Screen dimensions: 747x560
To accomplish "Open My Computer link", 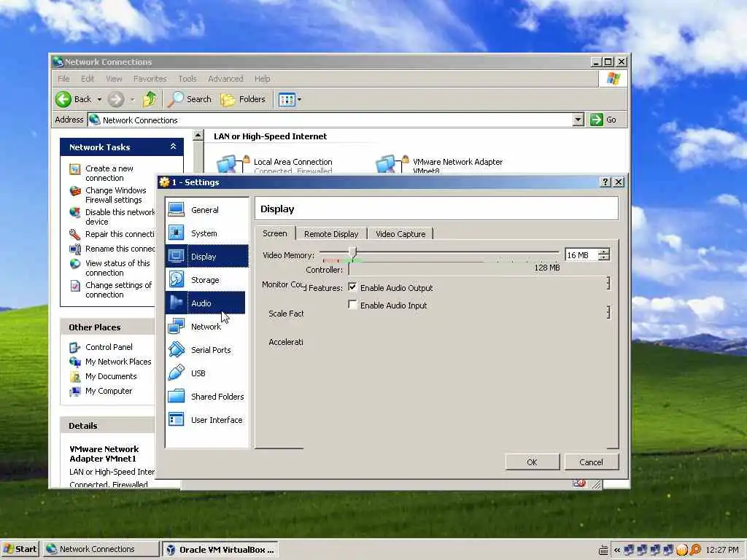I will click(x=109, y=391).
